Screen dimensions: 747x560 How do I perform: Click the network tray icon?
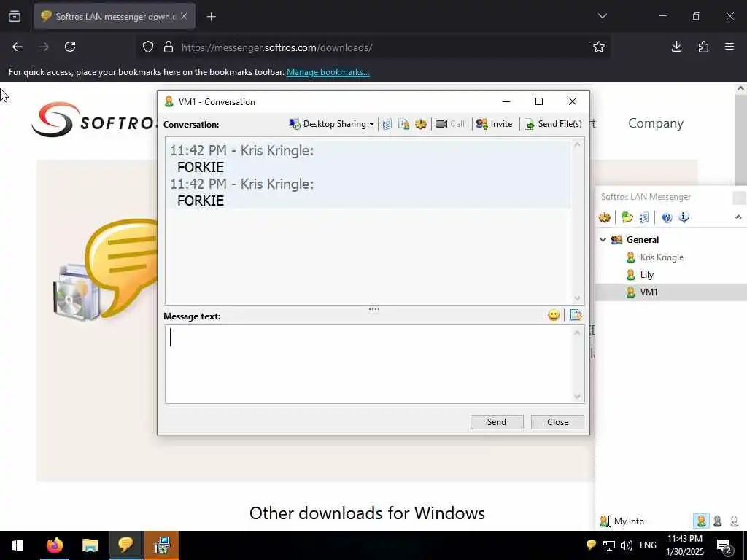(x=608, y=545)
